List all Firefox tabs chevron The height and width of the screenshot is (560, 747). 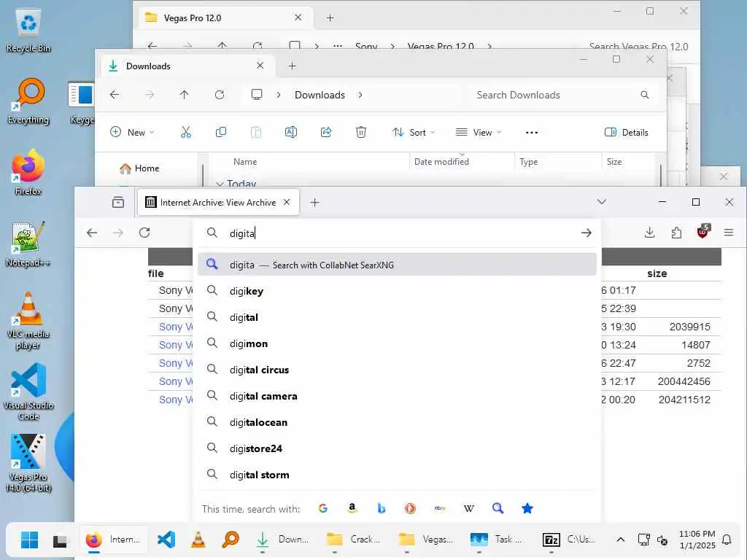coord(602,202)
